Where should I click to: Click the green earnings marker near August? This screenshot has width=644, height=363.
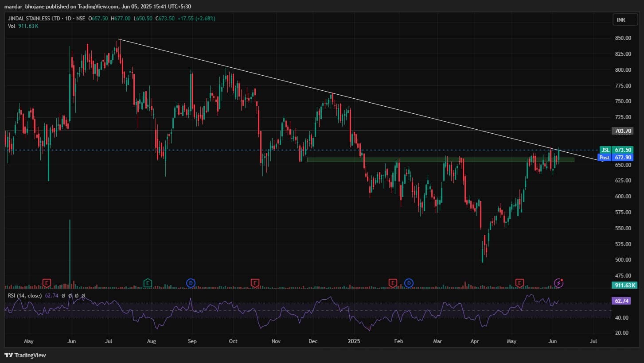coord(148,283)
